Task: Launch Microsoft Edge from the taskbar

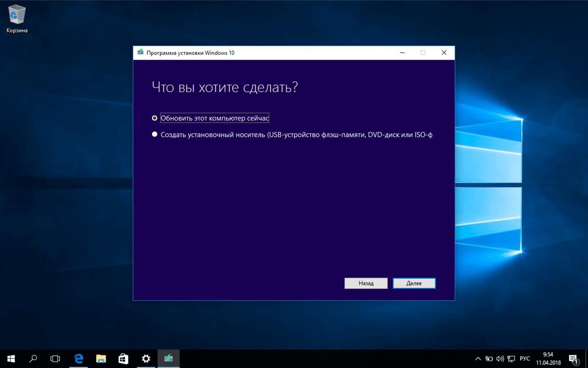Action: pos(78,359)
